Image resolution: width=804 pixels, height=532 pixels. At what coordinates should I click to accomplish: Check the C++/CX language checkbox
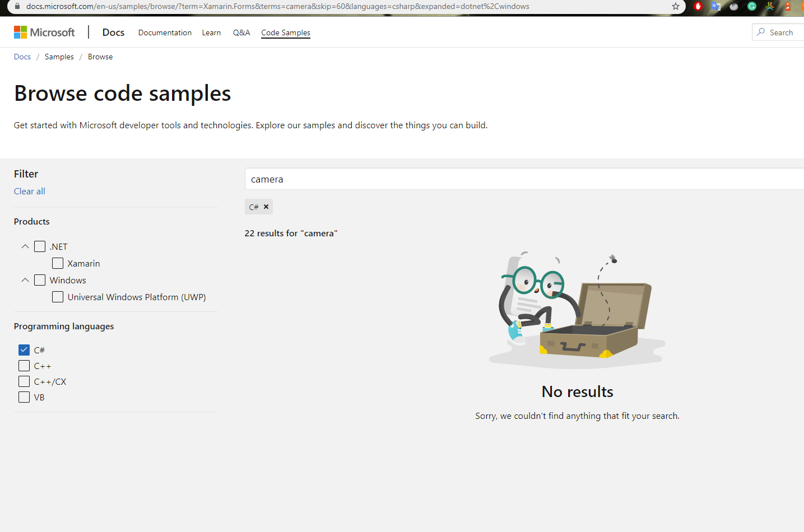24,381
